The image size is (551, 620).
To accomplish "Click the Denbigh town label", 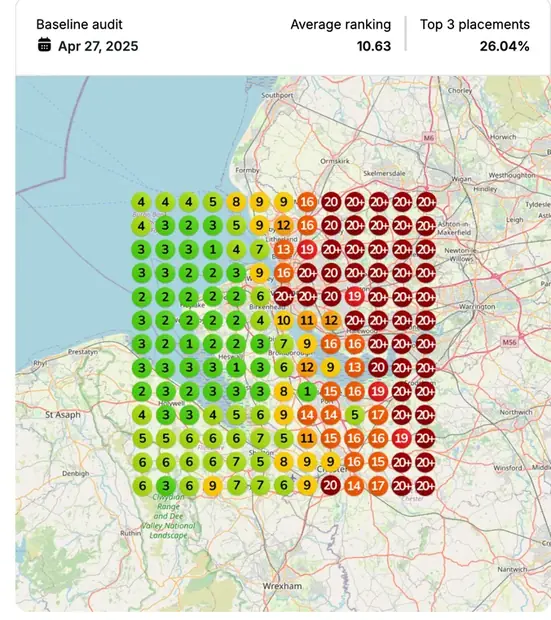I will click(x=75, y=473).
